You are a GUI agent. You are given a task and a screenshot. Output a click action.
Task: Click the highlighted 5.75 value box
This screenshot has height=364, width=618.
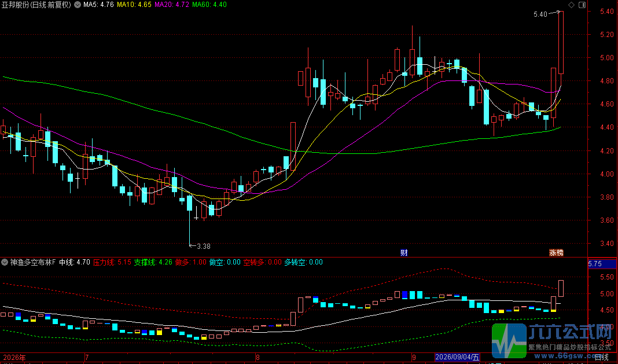pos(602,264)
